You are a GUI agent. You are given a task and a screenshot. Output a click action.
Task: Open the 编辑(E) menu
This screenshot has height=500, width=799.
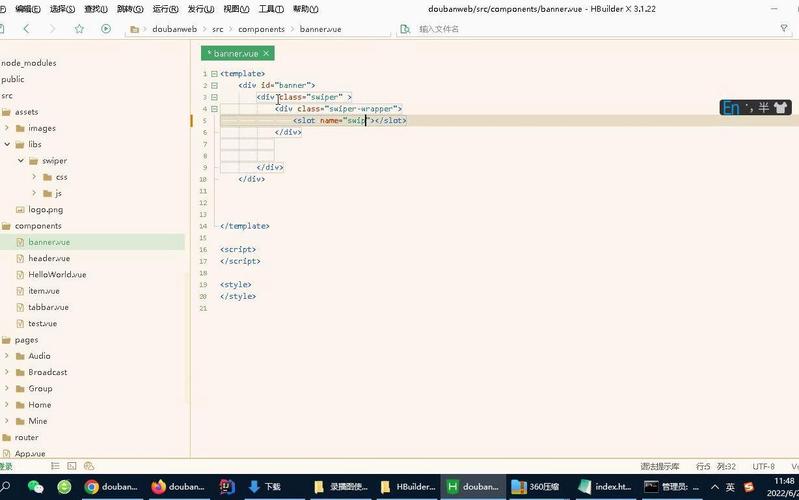coord(28,9)
